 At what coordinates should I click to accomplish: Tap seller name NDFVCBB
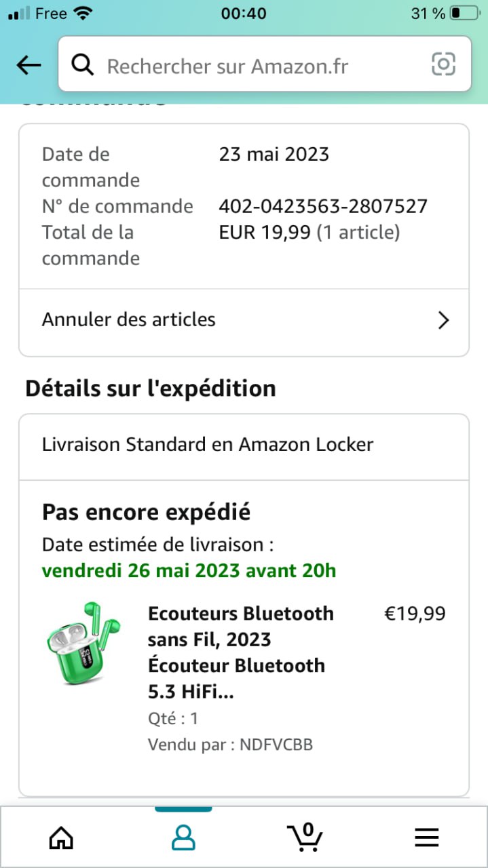point(276,745)
